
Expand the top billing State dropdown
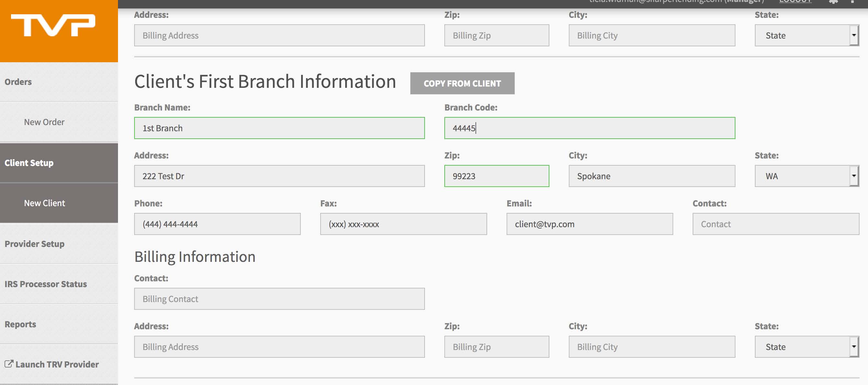pyautogui.click(x=806, y=35)
